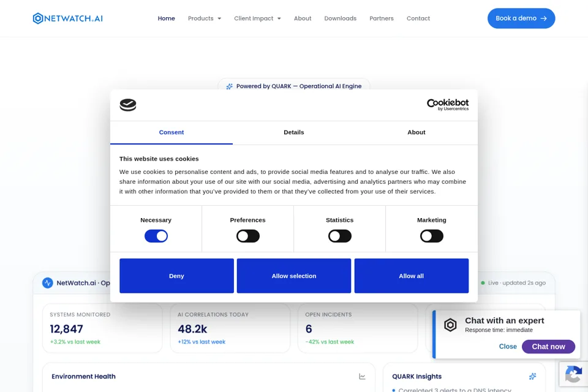588x392 pixels.
Task: Click the Book a demo button
Action: pos(521,18)
